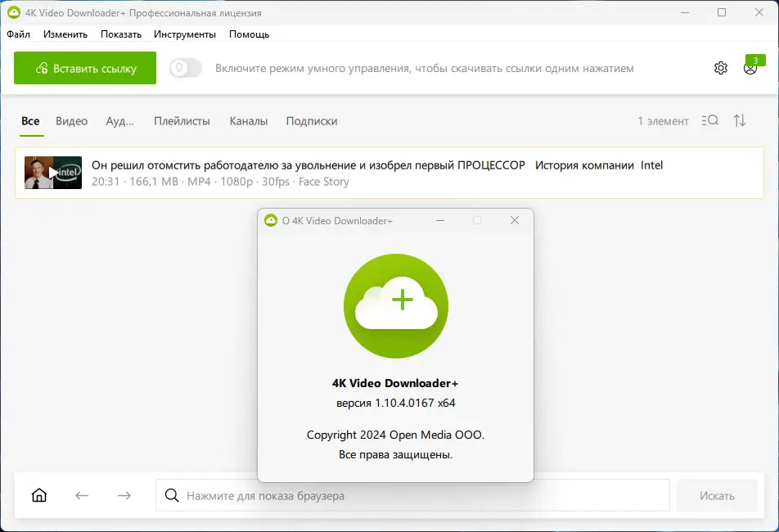Click the app icon in the About dialog titlebar
779x532 pixels.
(270, 220)
